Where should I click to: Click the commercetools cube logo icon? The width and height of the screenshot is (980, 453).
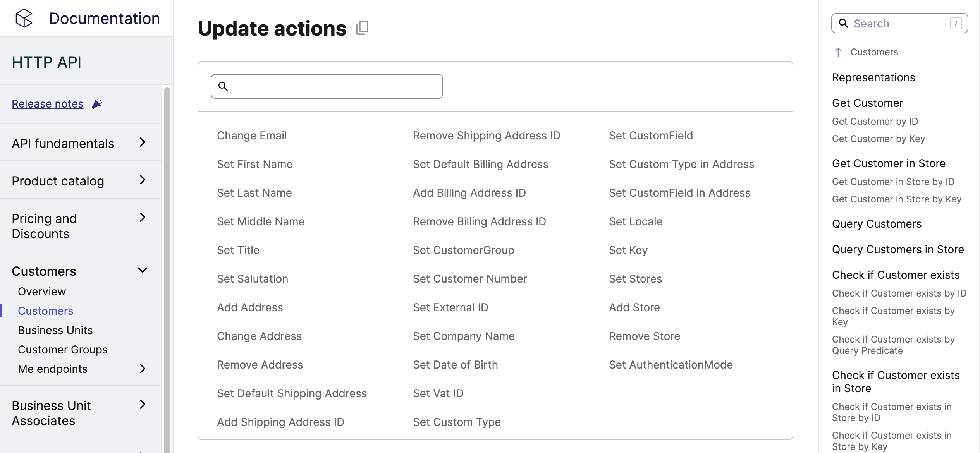click(24, 18)
